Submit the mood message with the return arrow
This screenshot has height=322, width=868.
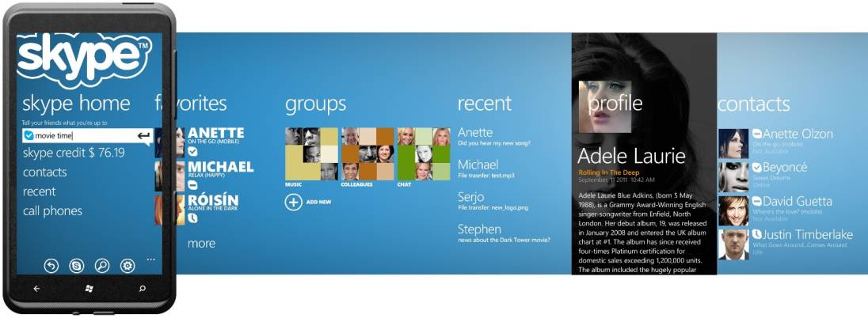[144, 135]
